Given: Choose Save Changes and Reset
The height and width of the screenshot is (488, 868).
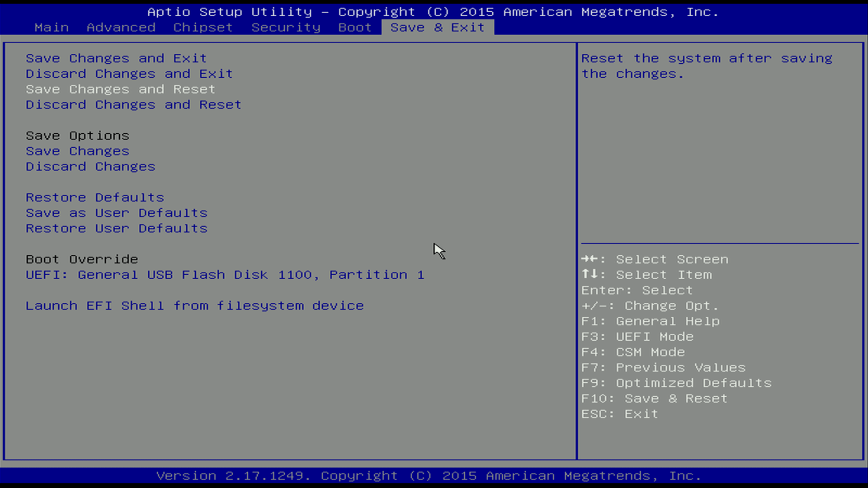Looking at the screenshot, I should coord(120,89).
